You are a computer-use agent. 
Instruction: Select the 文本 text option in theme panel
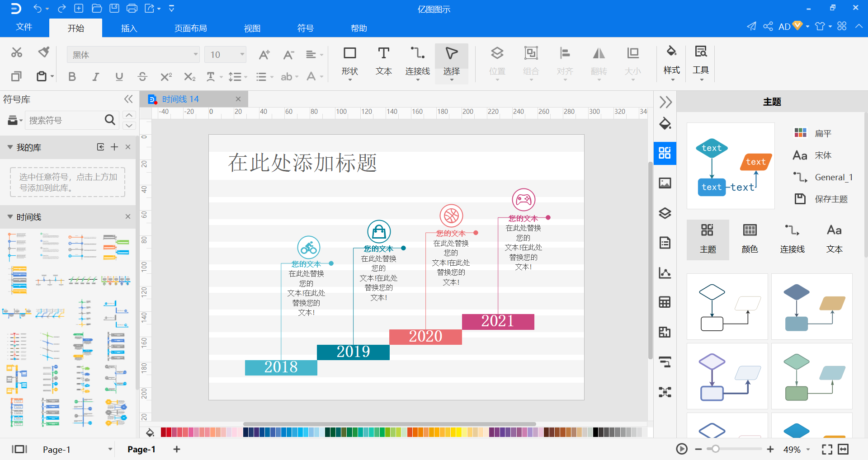tap(834, 239)
